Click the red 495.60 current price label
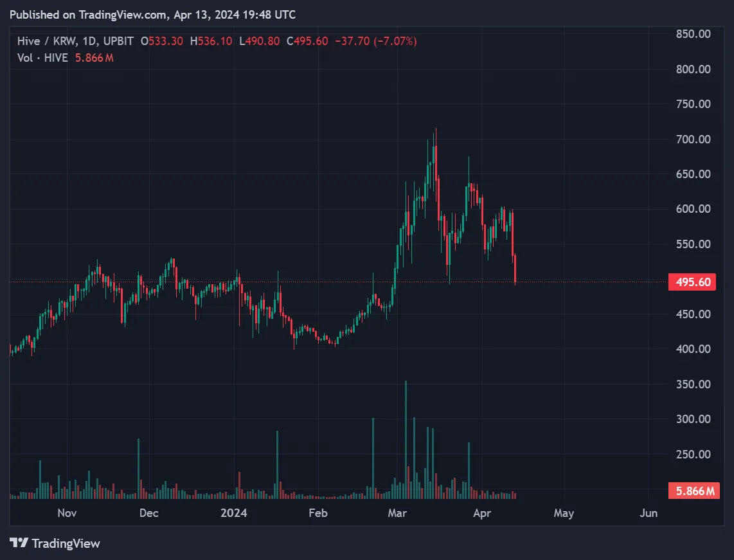The height and width of the screenshot is (560, 734). [692, 282]
